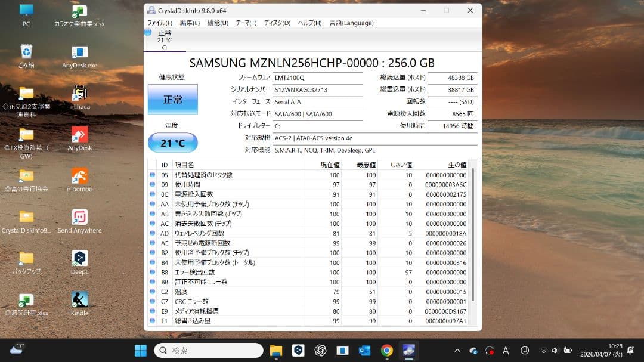Screen dimensions: 644x362
Task: Click the blue 正常 health status button
Action: (172, 100)
